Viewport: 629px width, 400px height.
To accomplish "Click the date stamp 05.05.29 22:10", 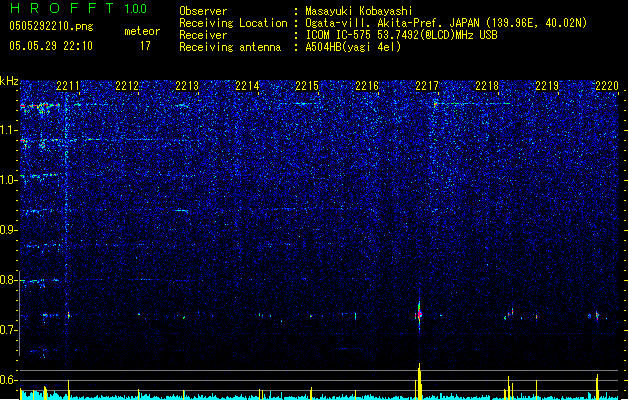I will click(51, 46).
